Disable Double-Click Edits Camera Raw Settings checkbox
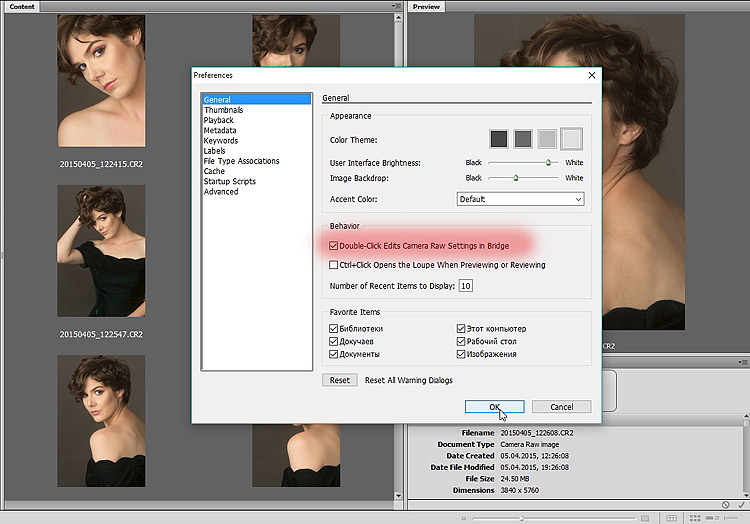This screenshot has height=524, width=750. click(334, 245)
